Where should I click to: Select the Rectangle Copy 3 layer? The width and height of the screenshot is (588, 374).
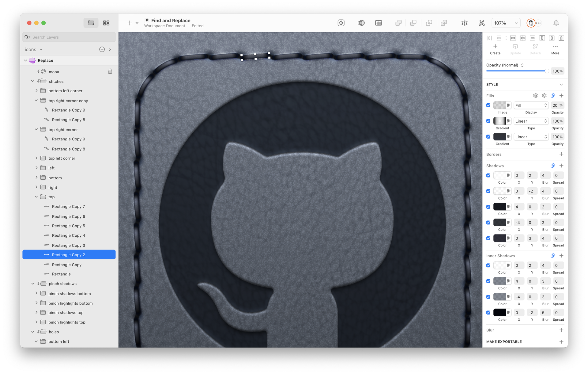69,245
